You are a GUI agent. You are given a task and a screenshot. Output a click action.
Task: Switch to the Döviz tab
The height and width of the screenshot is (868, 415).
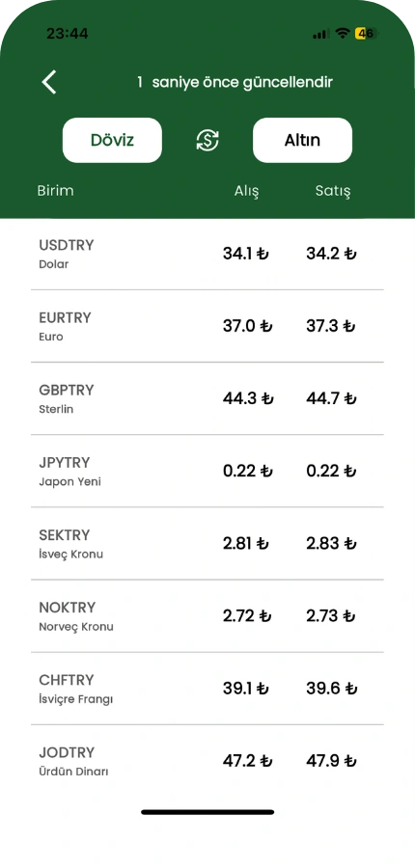pos(112,140)
